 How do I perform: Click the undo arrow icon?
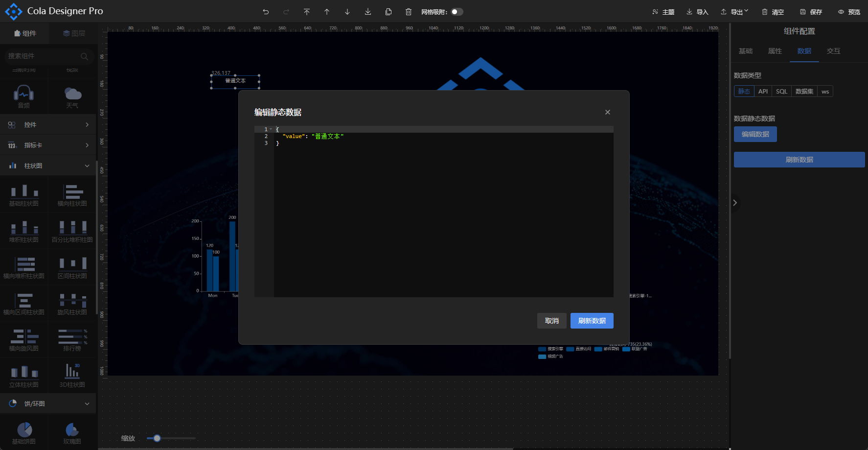coord(266,12)
